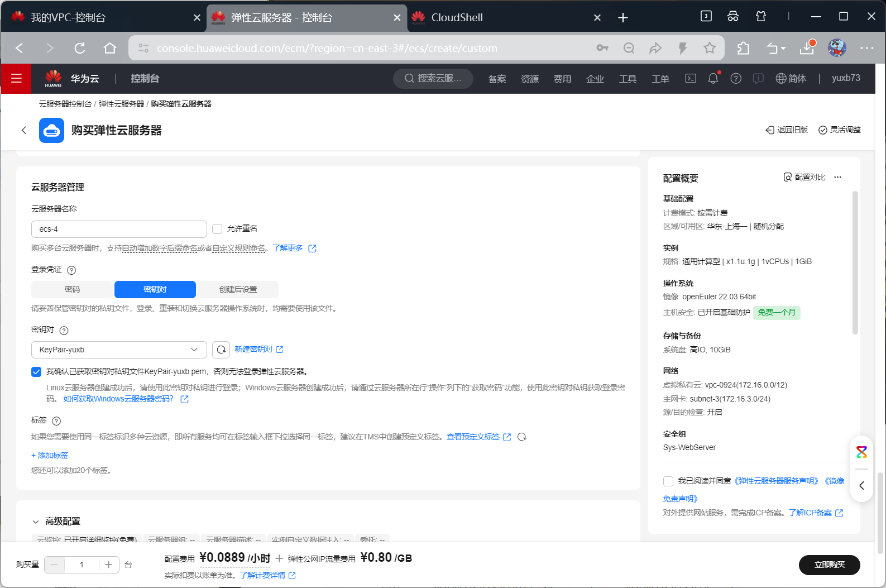This screenshot has height=588, width=886.
Task: Click the blue cloud server icon
Action: click(52, 130)
